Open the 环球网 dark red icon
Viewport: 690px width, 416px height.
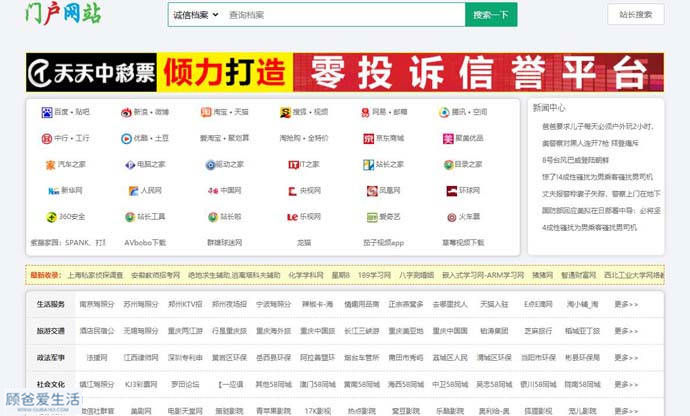click(x=451, y=191)
